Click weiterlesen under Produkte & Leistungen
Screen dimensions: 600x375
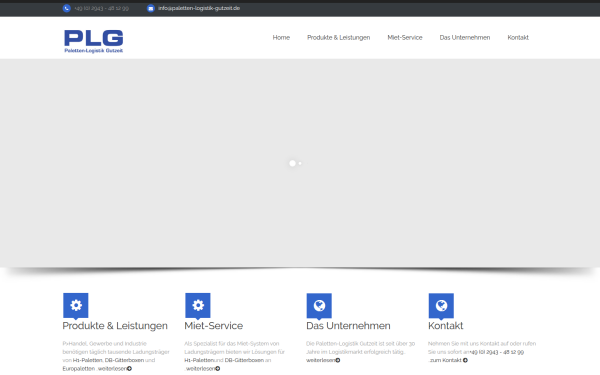(112, 369)
